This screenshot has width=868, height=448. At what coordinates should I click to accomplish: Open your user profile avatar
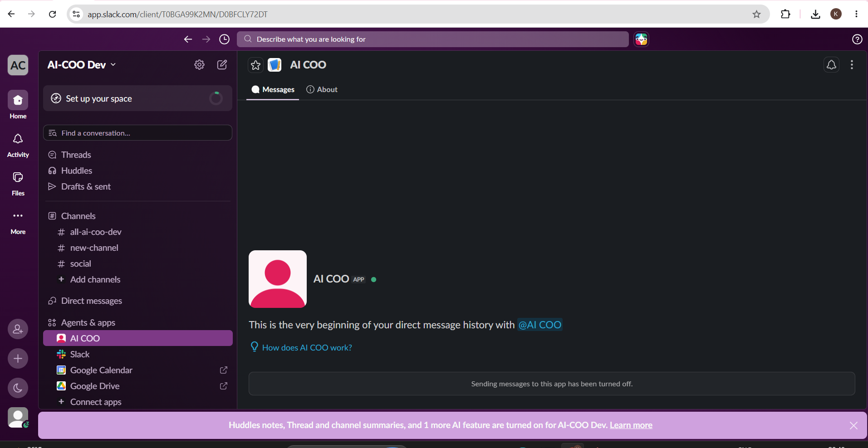pos(18,418)
